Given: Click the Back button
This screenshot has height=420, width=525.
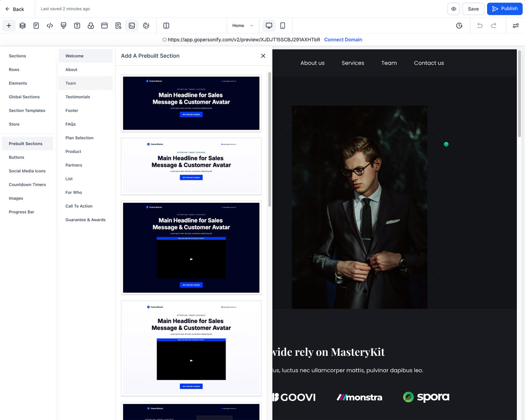Looking at the screenshot, I should pos(15,9).
